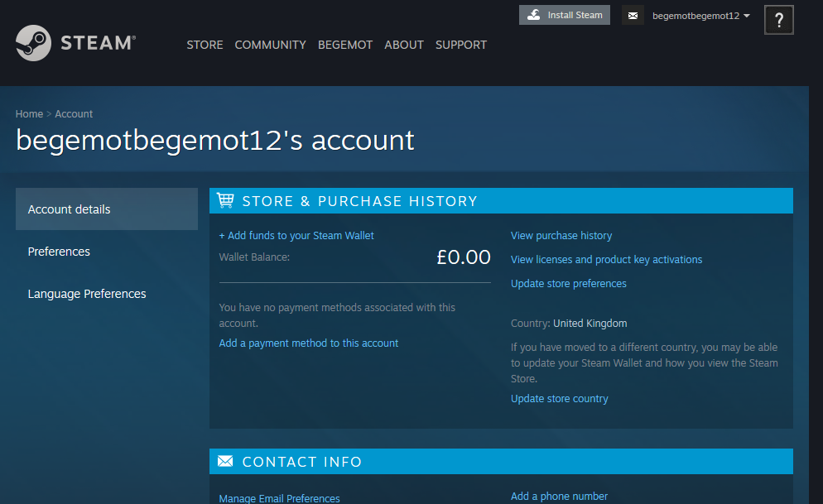Click the Account breadcrumb link
The image size is (823, 504).
[74, 114]
